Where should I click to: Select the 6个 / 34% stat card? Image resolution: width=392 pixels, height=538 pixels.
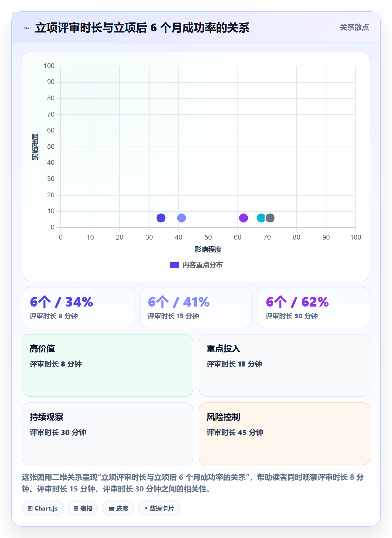(78, 307)
